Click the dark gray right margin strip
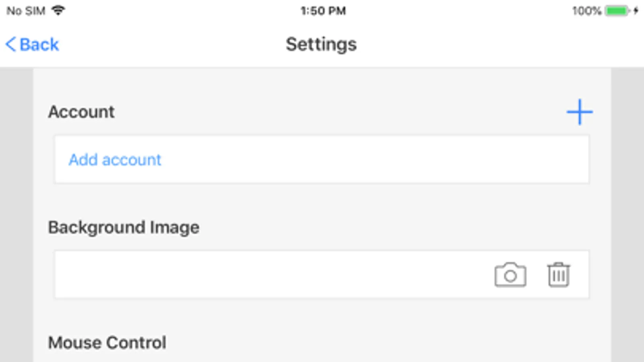Screen dimensions: 644x362 627,213
